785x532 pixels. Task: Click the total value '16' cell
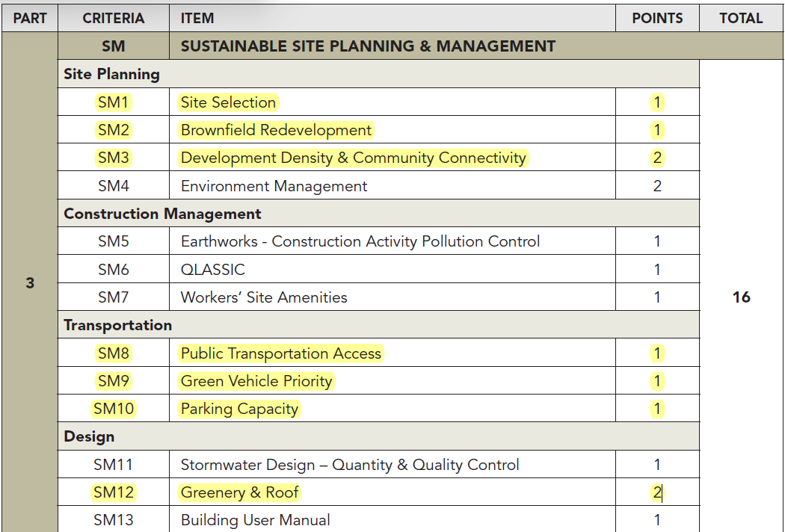click(x=741, y=297)
